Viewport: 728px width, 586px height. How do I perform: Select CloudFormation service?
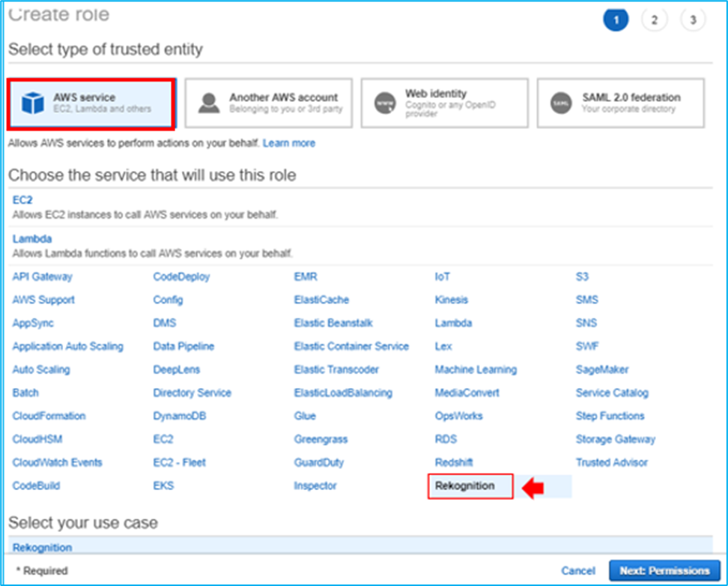click(49, 416)
